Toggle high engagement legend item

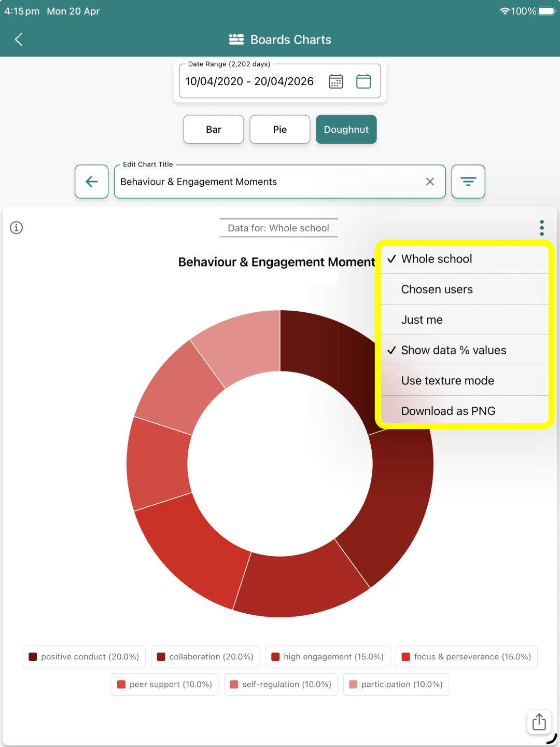(x=328, y=657)
